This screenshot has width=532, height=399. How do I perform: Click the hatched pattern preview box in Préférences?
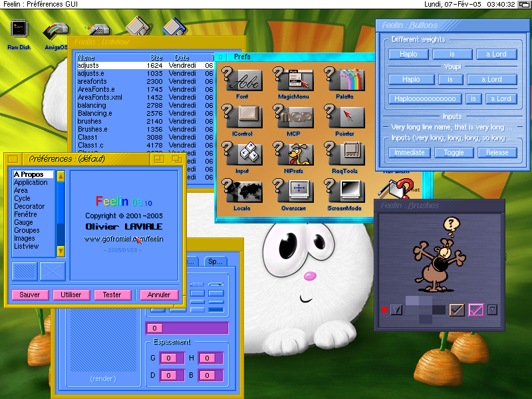[x=25, y=271]
